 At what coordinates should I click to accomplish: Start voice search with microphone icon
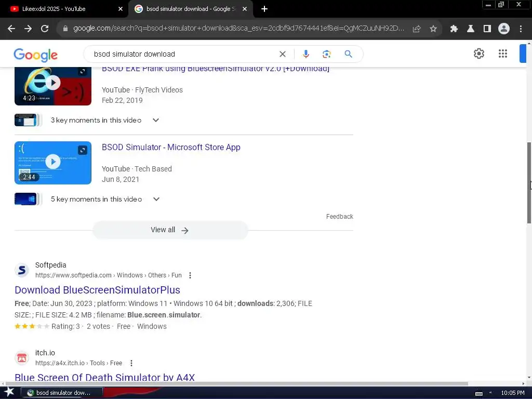pyautogui.click(x=305, y=54)
